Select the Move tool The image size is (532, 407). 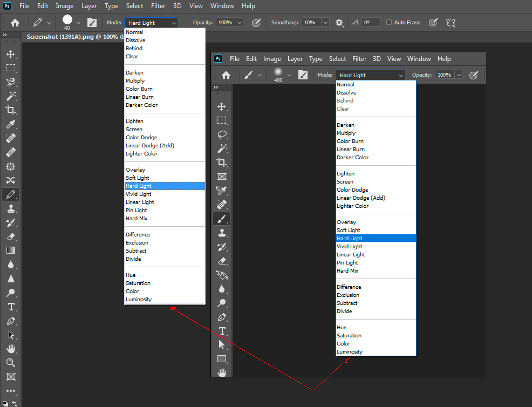(x=11, y=53)
